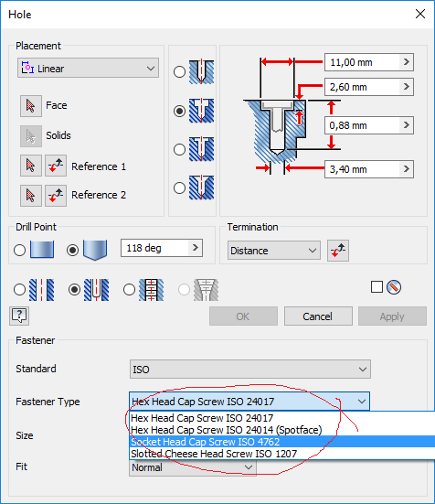This screenshot has height=504, width=435.
Task: Click the tapped hole picture
Action: (151, 290)
